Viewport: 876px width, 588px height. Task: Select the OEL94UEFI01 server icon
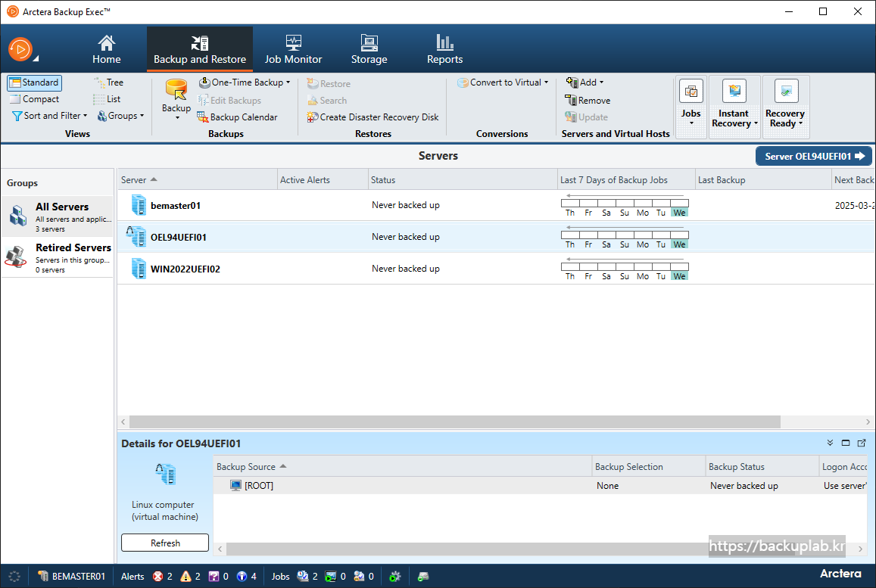click(137, 237)
